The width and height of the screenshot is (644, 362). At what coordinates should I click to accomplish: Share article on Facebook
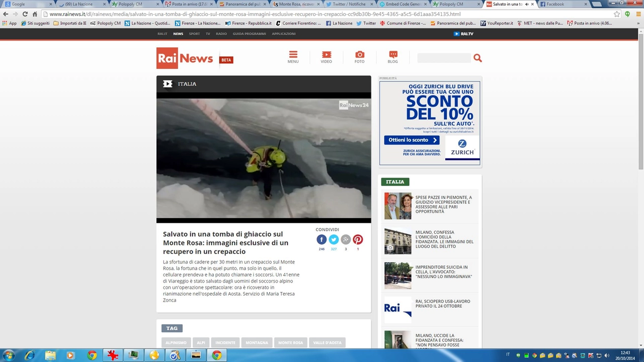[x=321, y=240]
